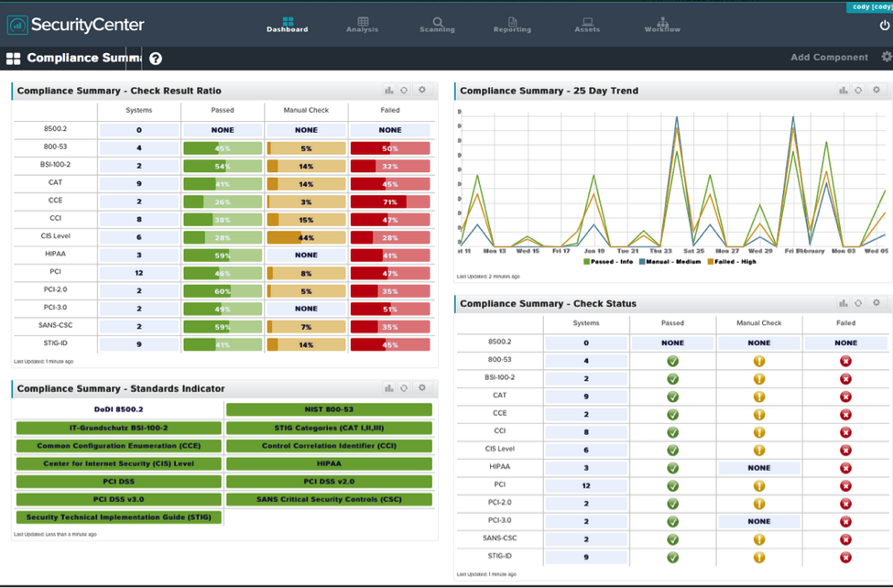The width and height of the screenshot is (893, 588).
Task: Click the 71% failed bar for CCE
Action: [x=390, y=201]
